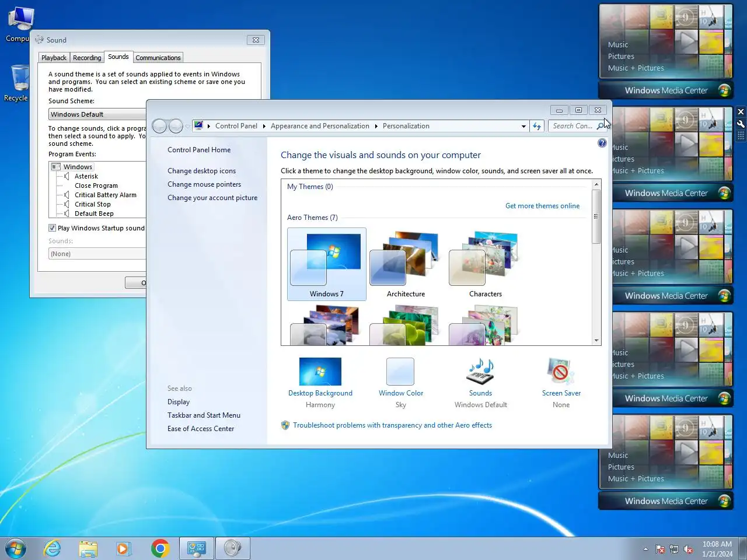Viewport: 747px width, 560px height.
Task: Expand breadcrumb arrow after Control Panel
Action: [x=264, y=126]
